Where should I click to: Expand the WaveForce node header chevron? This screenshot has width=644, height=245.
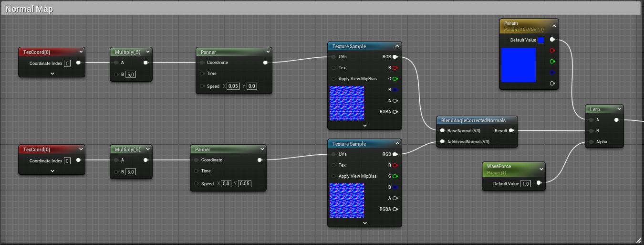coord(541,169)
